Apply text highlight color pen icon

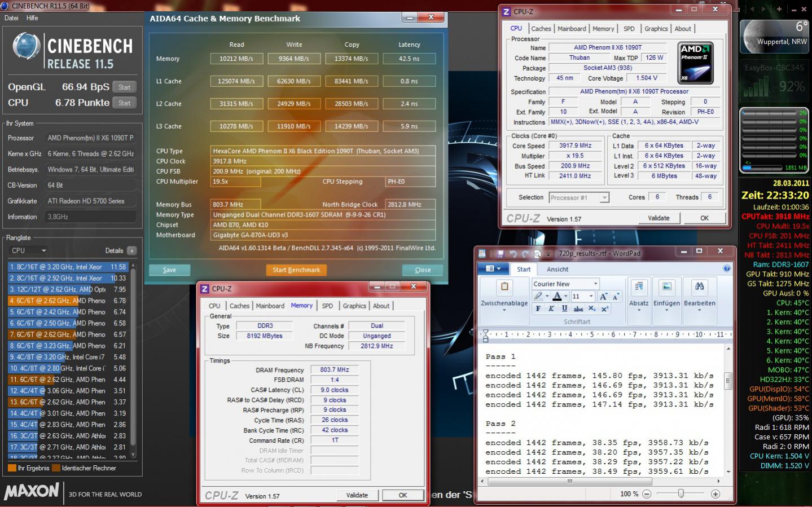539,296
